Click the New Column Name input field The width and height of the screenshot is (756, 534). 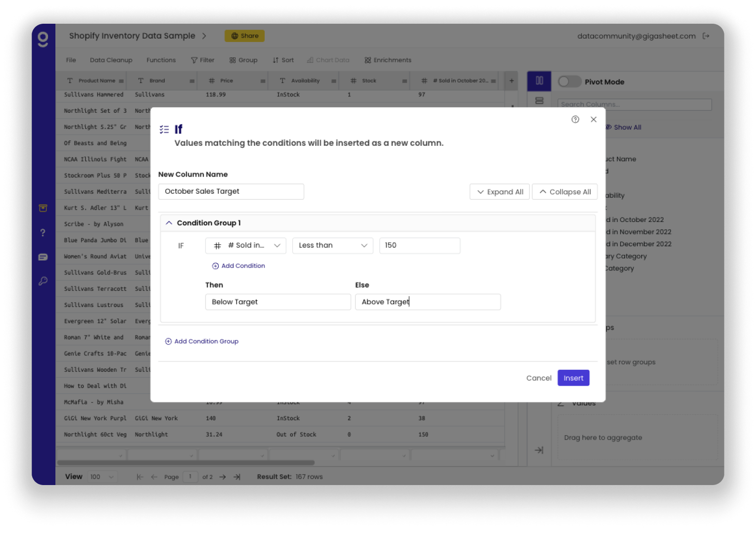point(231,192)
